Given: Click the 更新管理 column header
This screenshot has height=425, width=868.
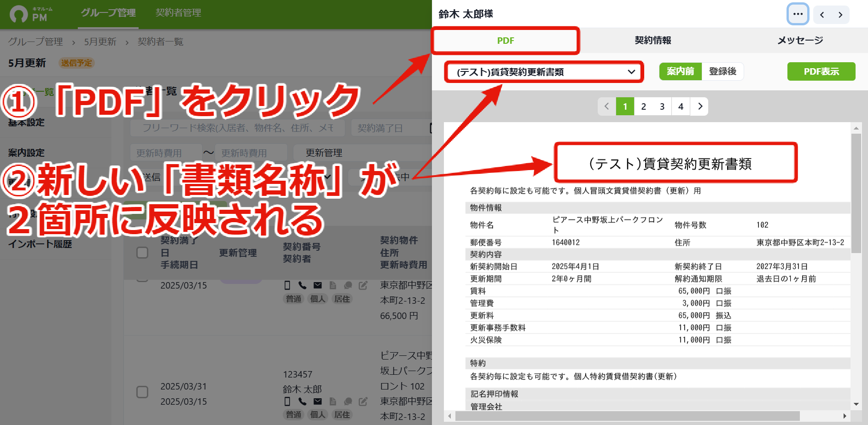Looking at the screenshot, I should point(238,253).
